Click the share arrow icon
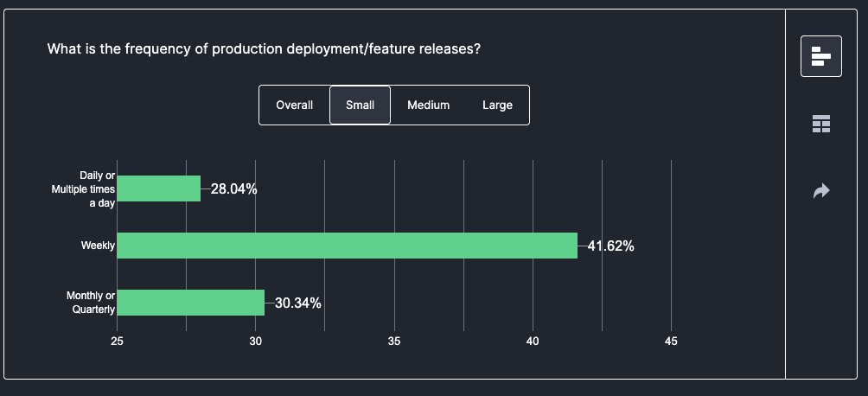 [x=820, y=190]
